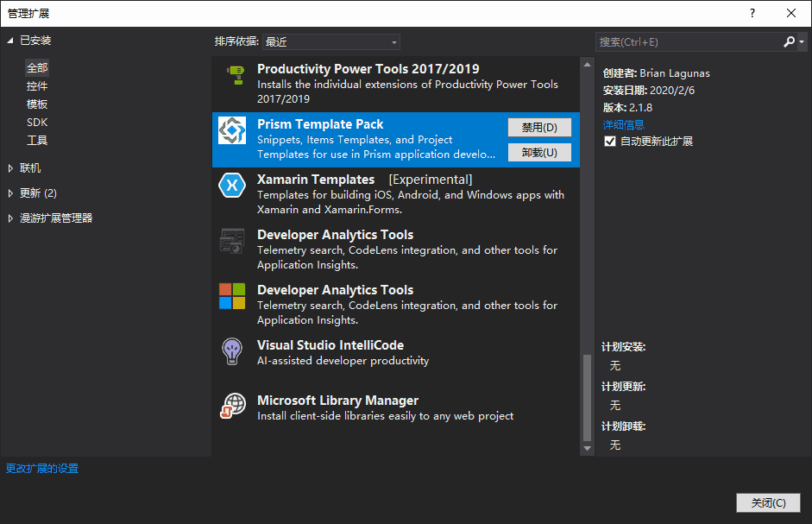812x524 pixels.
Task: Expand the 联机 tree node
Action: pos(10,168)
